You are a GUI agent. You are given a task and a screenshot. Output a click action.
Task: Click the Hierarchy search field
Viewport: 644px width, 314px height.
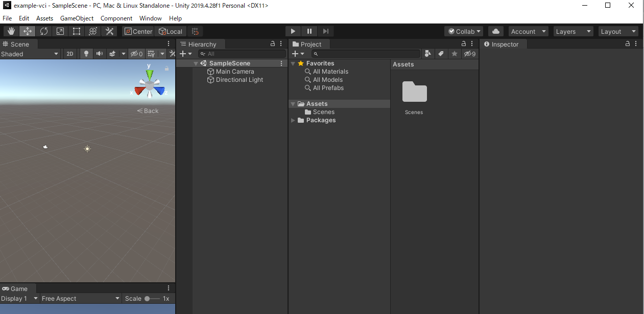(x=242, y=54)
